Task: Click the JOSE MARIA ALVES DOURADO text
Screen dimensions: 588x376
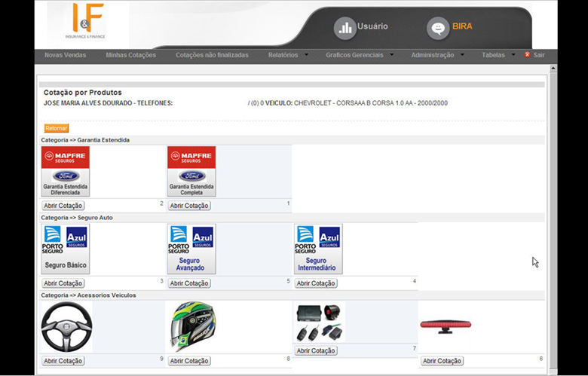Action: [88, 103]
